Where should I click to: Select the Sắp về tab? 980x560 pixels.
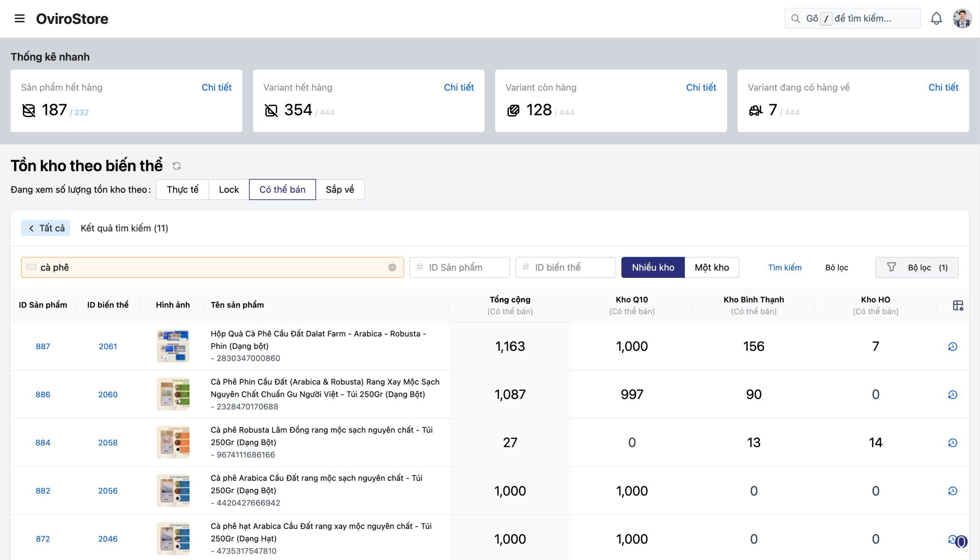click(340, 190)
